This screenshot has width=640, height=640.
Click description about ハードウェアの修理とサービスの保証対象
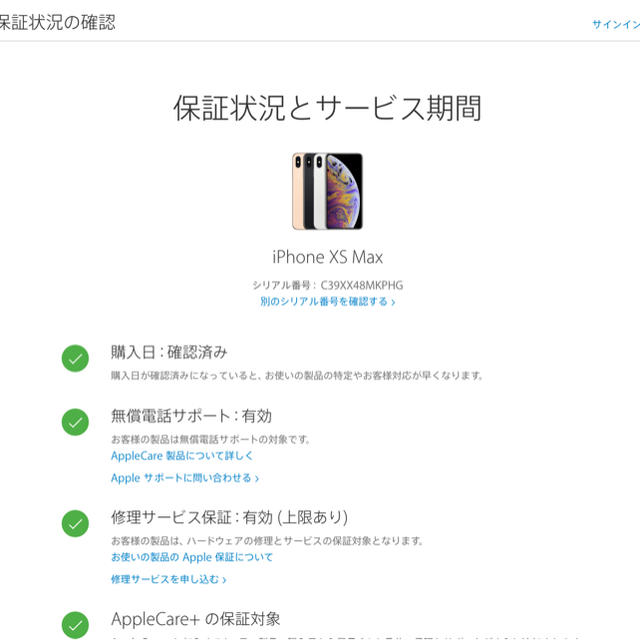pos(267,541)
